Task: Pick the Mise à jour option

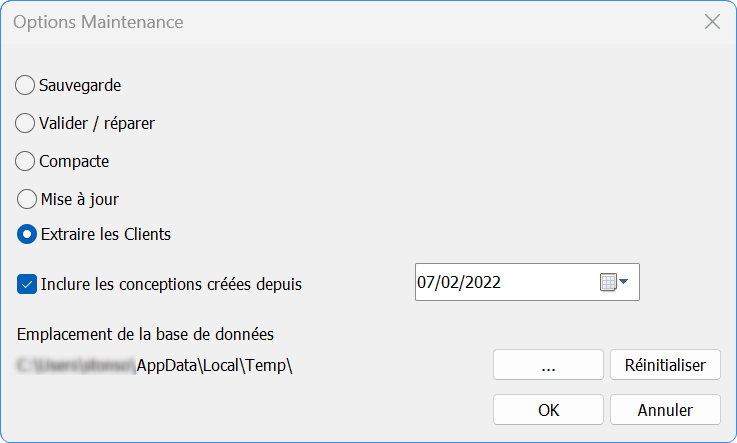Action: (27, 199)
